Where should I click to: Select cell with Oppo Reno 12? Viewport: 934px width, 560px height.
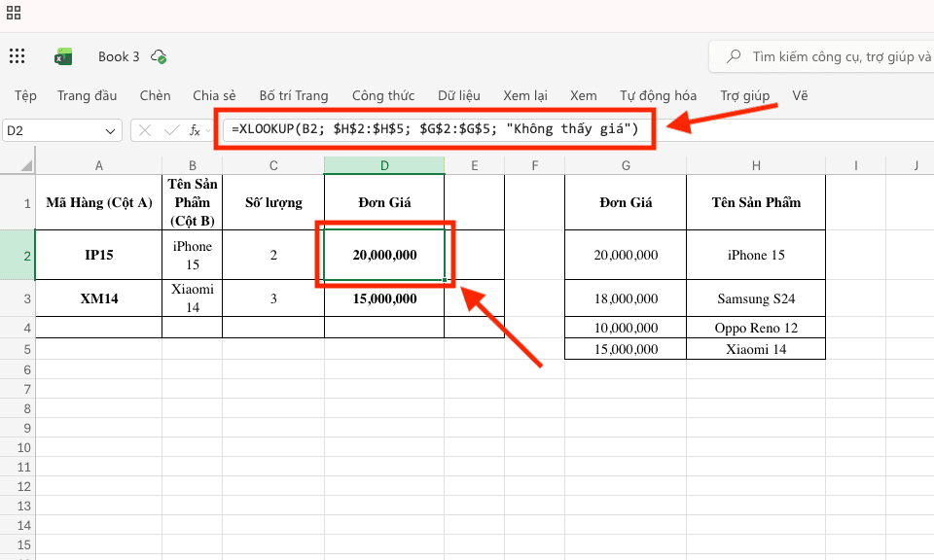point(756,328)
